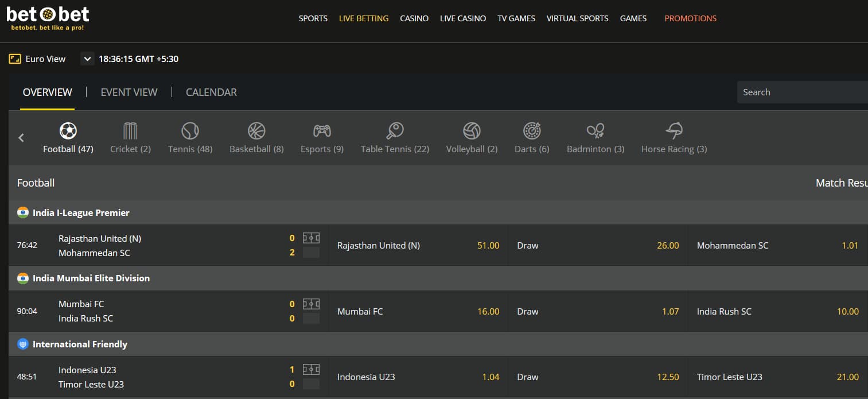868x399 pixels.
Task: Open the Rajasthan United vs Mohammedan SC match
Action: (100, 245)
